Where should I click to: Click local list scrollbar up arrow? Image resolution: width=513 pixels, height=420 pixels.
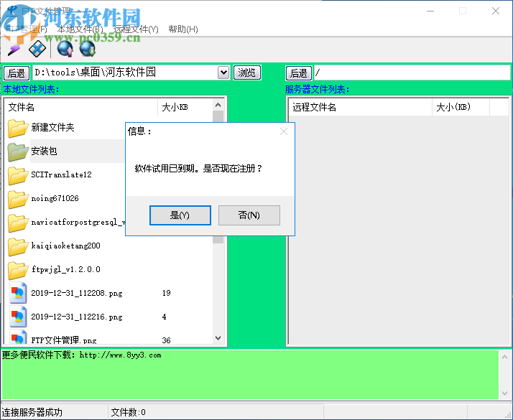218,106
